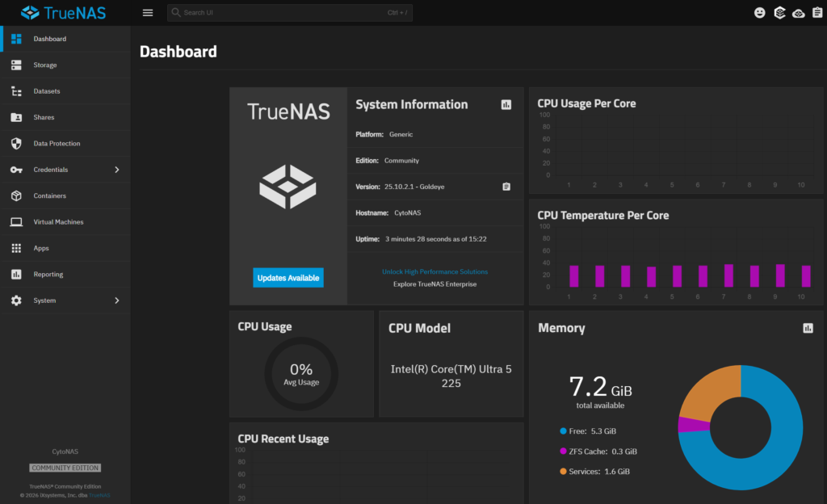
Task: Follow the Unlock High Performance Solutions link
Action: [x=434, y=272]
